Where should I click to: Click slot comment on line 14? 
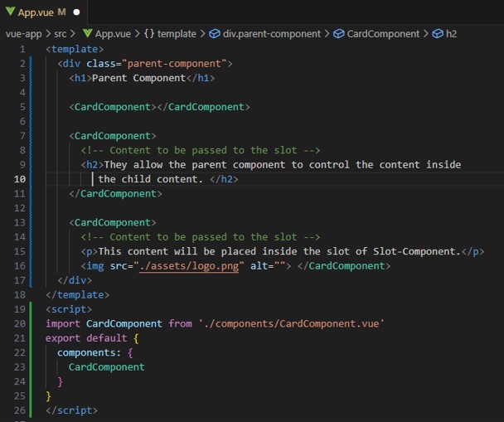(x=201, y=237)
